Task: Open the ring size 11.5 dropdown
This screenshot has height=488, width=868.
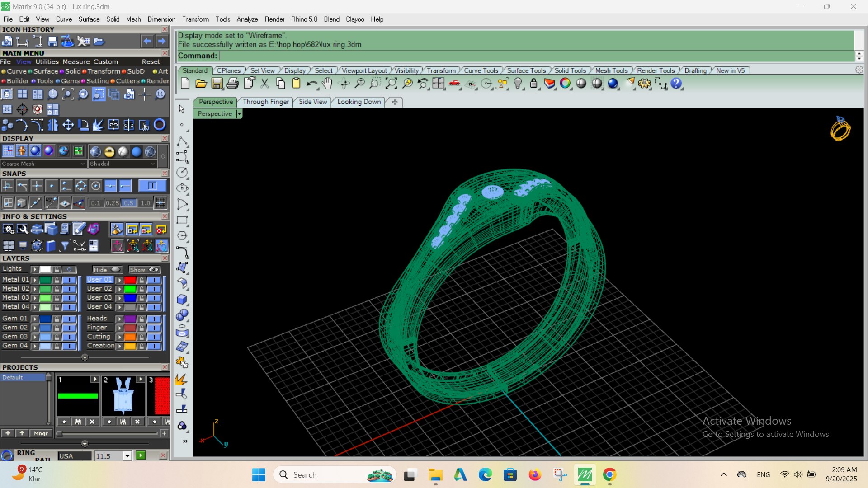Action: 127,456
